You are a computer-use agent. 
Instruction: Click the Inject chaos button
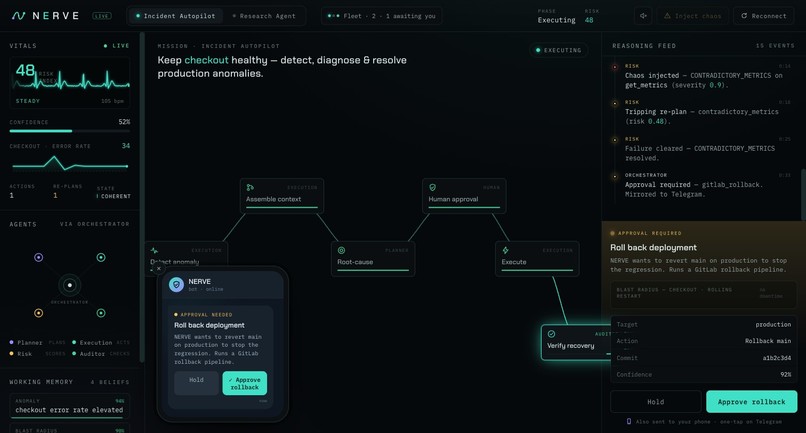693,16
